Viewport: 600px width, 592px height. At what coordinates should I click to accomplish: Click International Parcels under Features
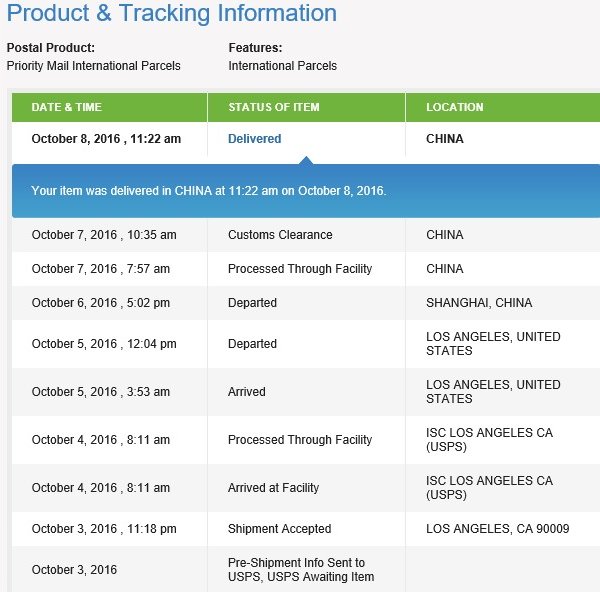click(282, 66)
